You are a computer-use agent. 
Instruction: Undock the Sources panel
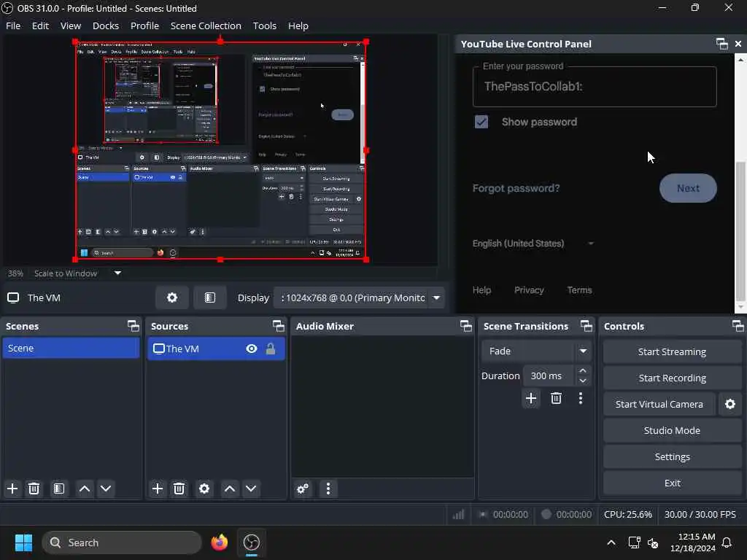(278, 326)
